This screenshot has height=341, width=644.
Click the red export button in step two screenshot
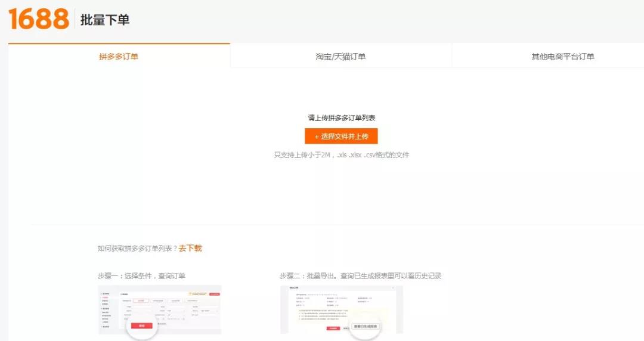click(x=333, y=328)
